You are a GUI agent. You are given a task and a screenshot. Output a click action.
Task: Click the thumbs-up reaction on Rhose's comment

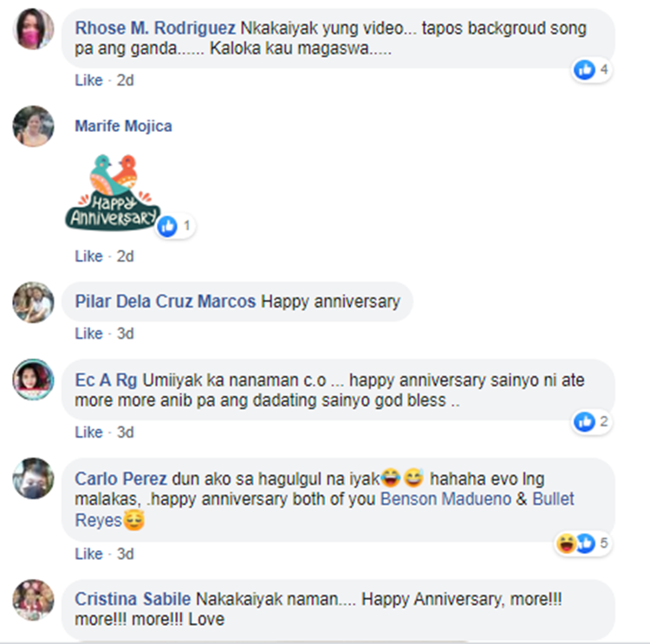pyautogui.click(x=584, y=69)
